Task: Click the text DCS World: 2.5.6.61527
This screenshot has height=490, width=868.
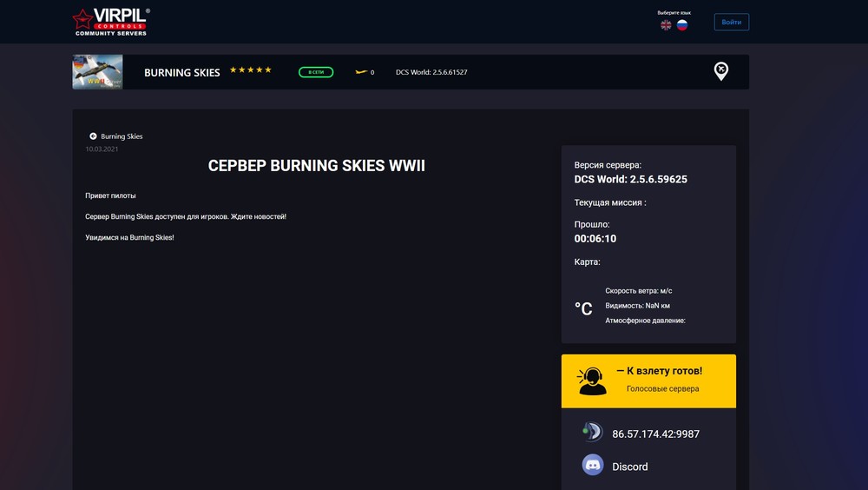Action: 431,72
